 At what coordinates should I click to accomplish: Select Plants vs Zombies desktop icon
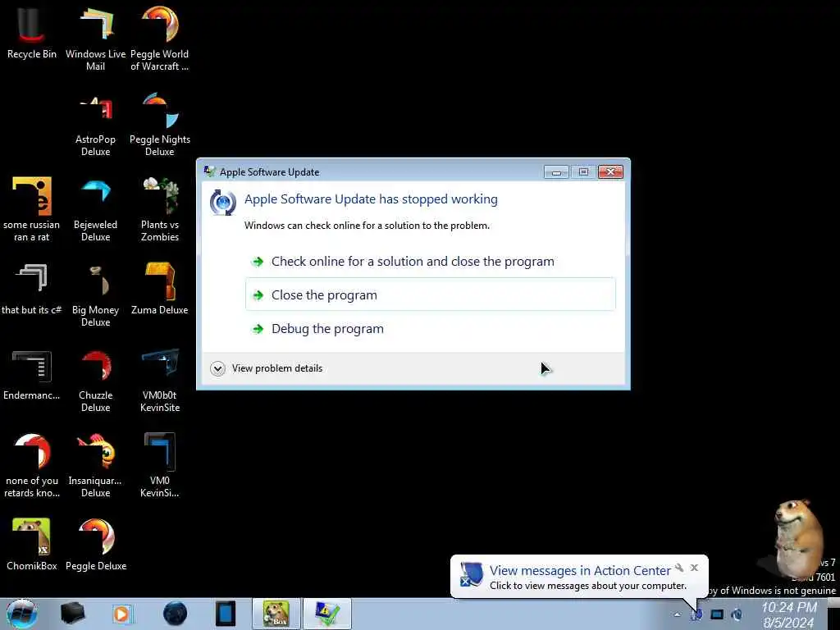pyautogui.click(x=160, y=210)
